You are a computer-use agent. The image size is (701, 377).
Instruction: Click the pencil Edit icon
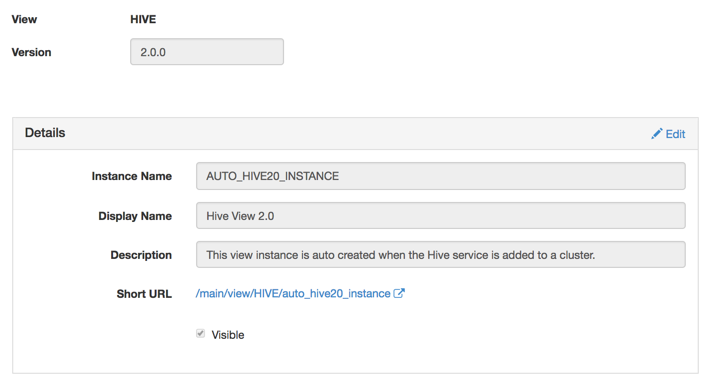pos(656,134)
